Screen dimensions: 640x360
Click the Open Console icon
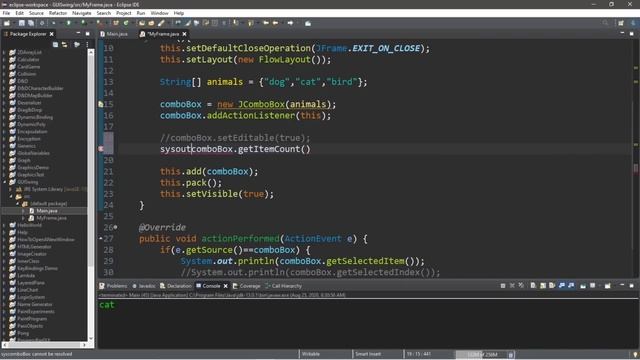607,286
